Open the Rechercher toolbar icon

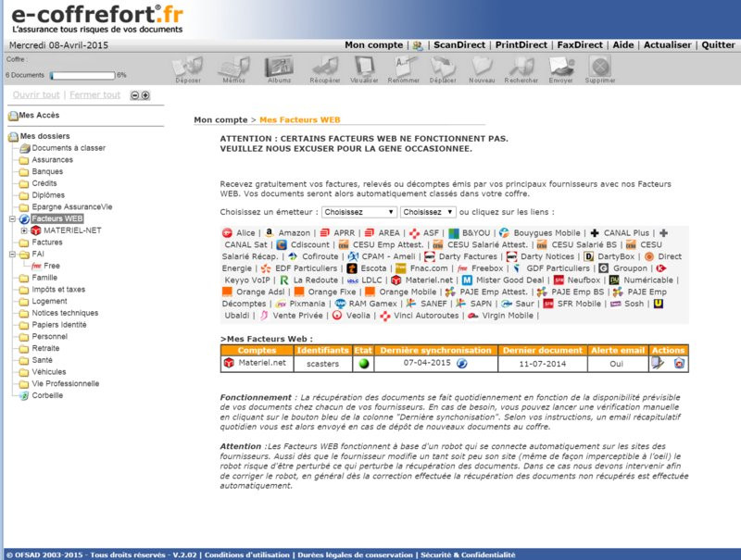(521, 67)
